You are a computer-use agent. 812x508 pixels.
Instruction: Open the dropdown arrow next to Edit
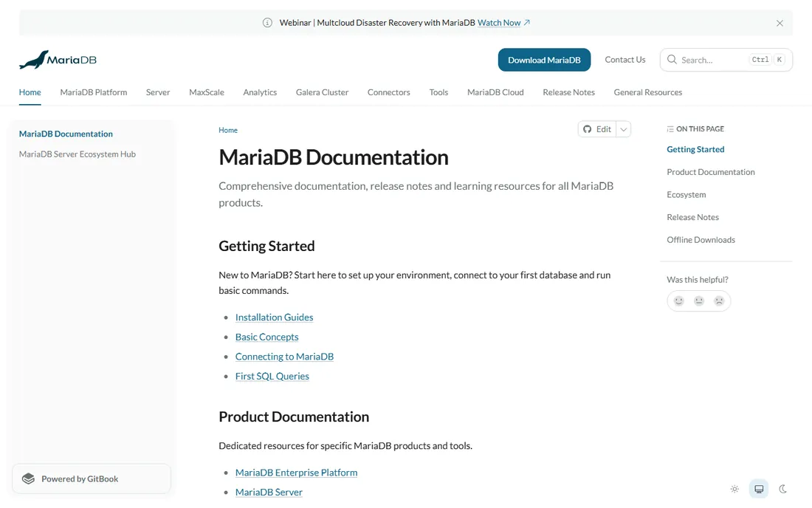click(624, 129)
